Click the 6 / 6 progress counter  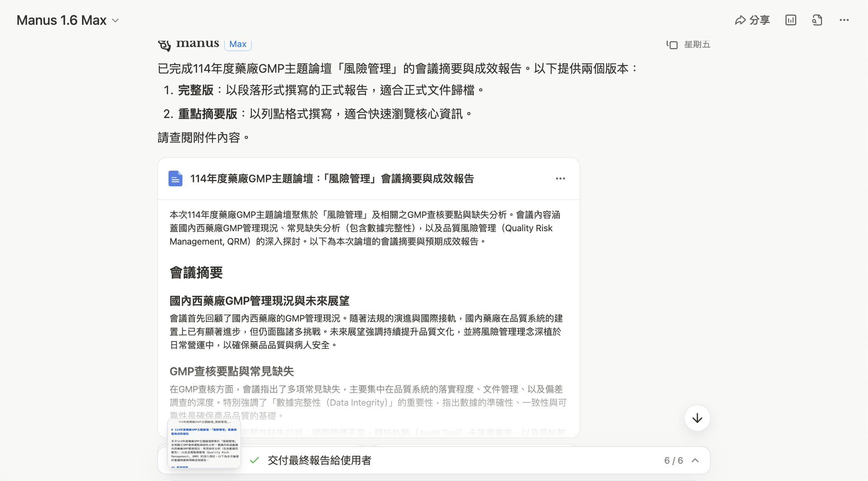pyautogui.click(x=674, y=461)
